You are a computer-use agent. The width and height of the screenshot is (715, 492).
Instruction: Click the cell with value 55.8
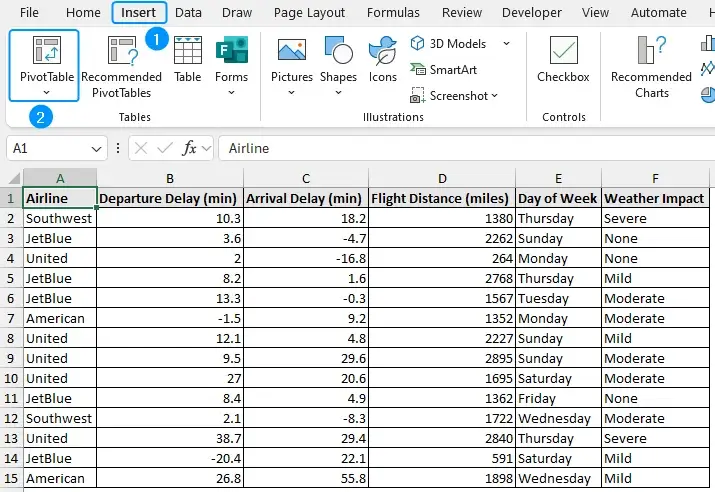[x=306, y=478]
